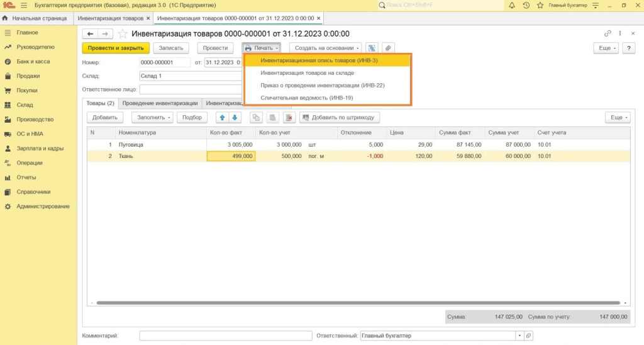Viewport: 644px width, 345px height.
Task: Open help with the ? button
Action: point(629,48)
